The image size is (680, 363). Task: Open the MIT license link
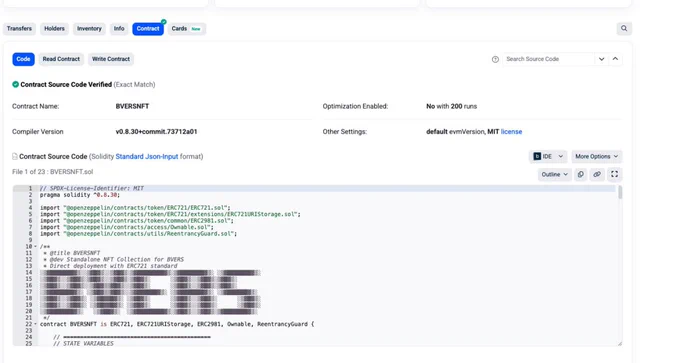(511, 131)
